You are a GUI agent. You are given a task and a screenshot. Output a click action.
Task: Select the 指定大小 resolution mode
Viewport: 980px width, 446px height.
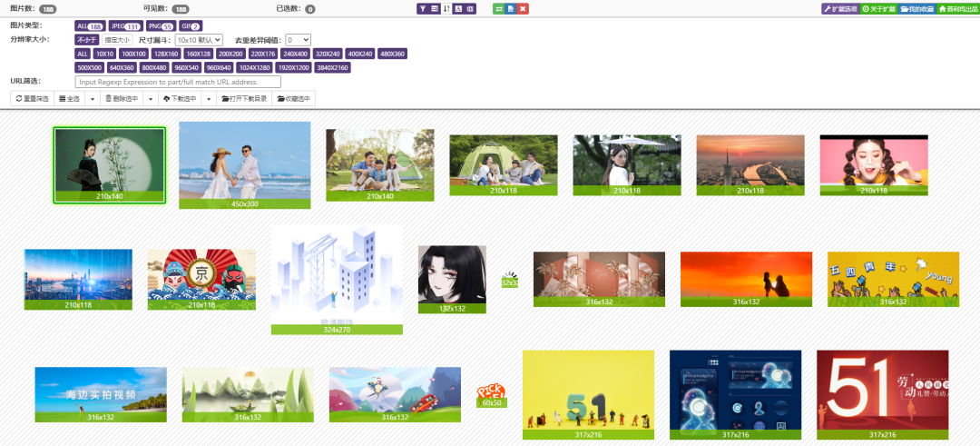tap(117, 39)
